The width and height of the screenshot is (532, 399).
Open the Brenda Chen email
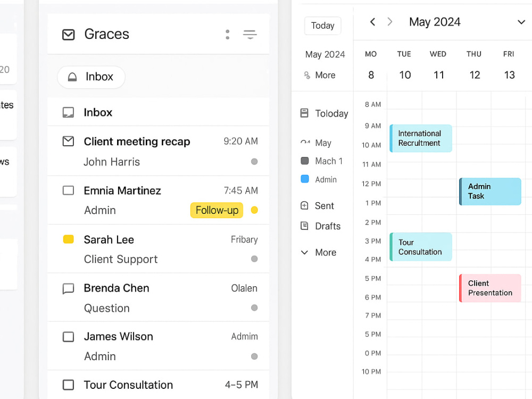pyautogui.click(x=159, y=297)
